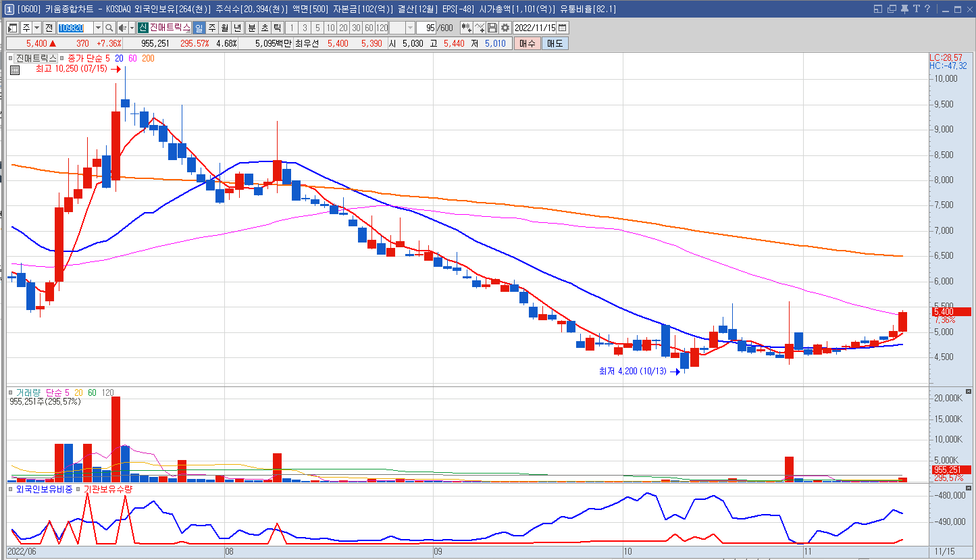976x560 pixels.
Task: Click the small collapse icon on foreign ownership panel
Action: click(969, 488)
